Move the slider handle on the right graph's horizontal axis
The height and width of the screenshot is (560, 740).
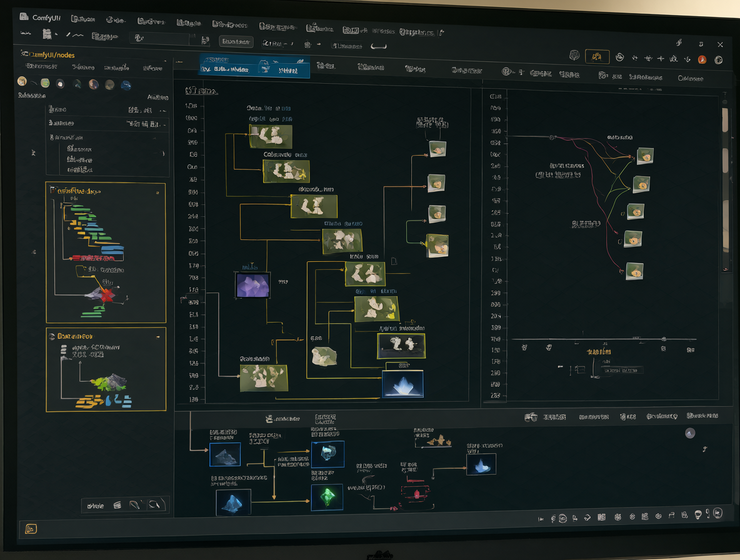point(664,339)
